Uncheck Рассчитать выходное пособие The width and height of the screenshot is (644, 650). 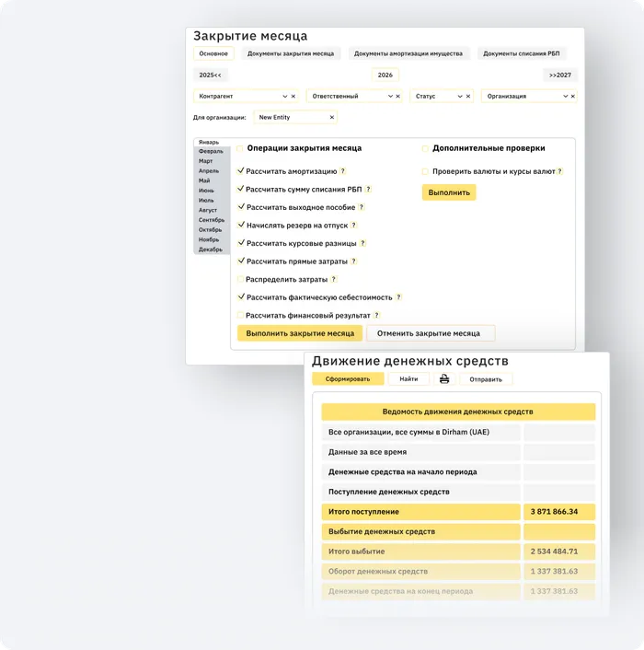(x=241, y=207)
